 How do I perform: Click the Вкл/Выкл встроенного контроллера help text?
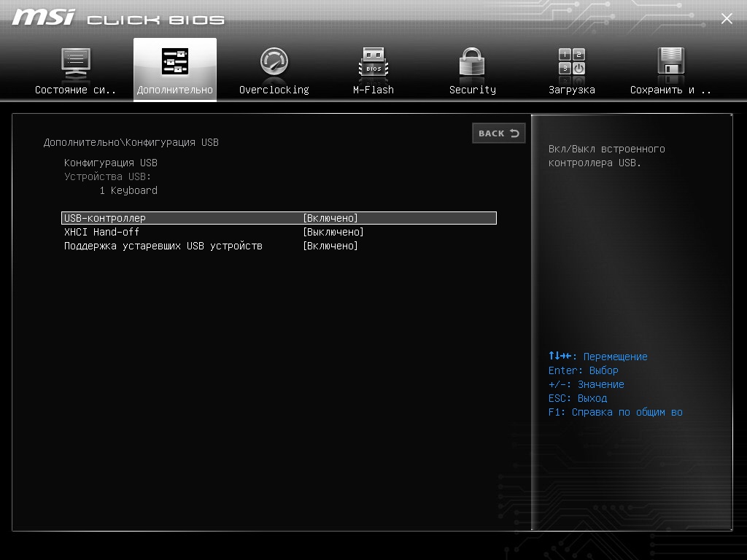606,156
